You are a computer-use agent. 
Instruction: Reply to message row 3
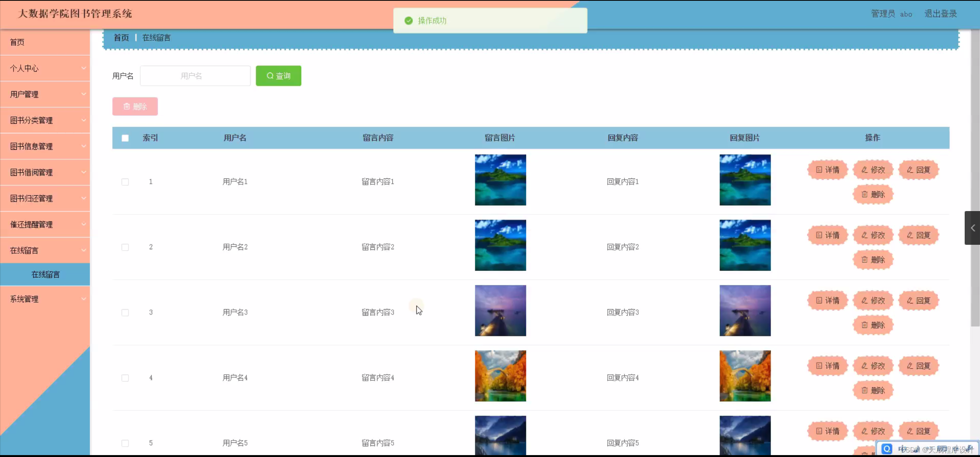click(918, 301)
